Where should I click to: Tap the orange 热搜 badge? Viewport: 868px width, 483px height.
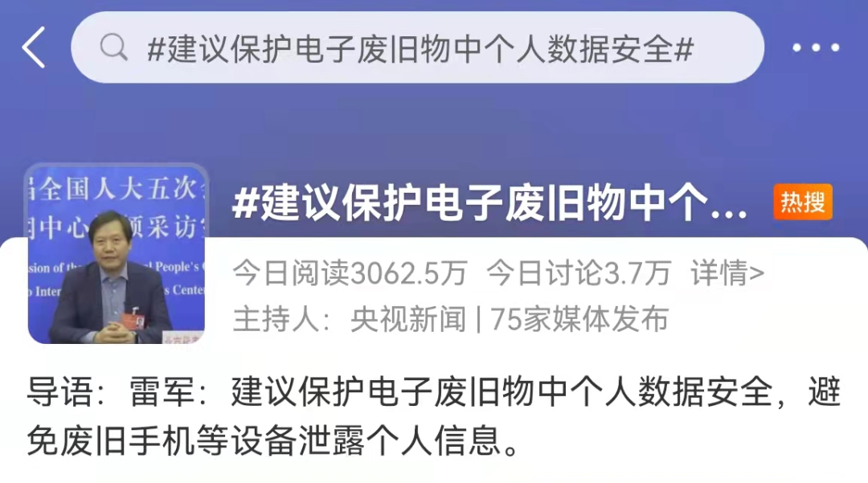coord(803,202)
